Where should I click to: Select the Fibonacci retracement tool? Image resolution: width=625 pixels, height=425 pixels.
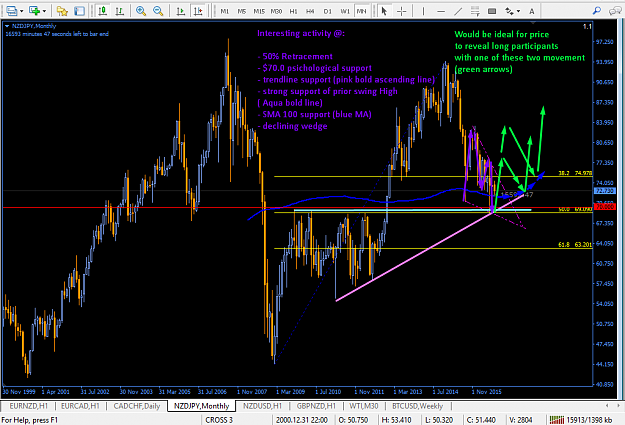(475, 11)
